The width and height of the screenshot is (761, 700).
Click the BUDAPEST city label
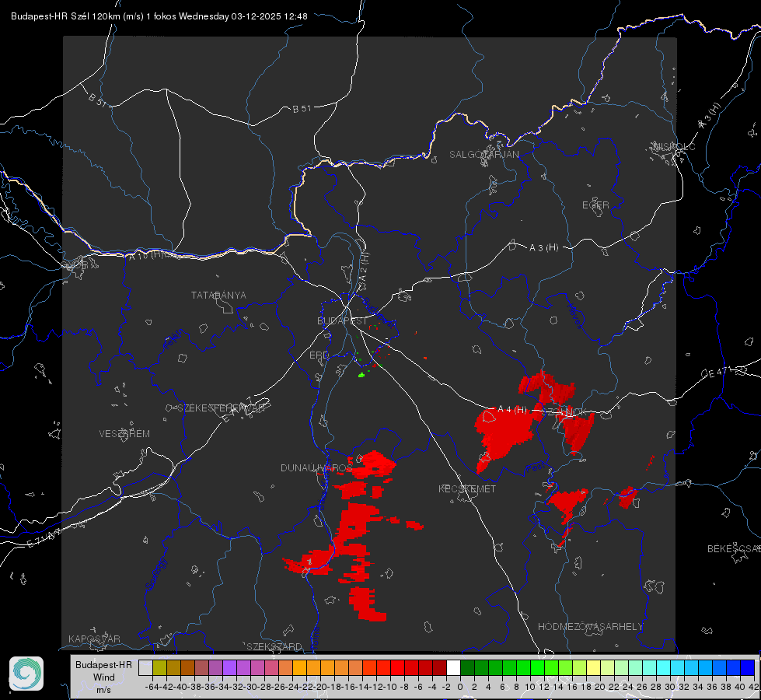342,321
